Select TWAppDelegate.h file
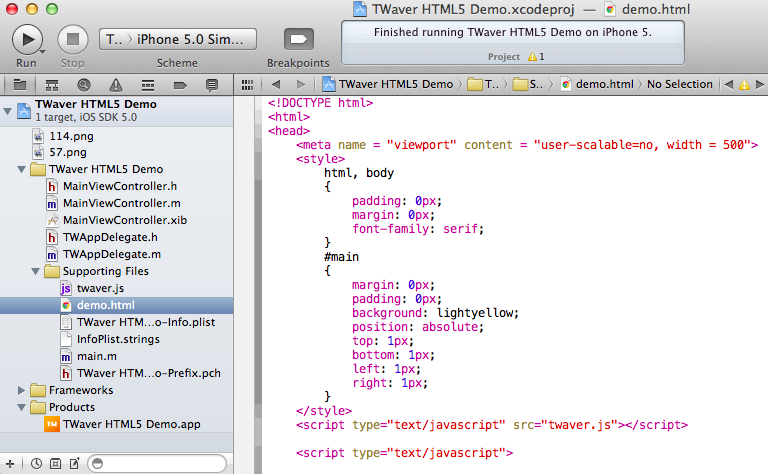 pos(110,237)
